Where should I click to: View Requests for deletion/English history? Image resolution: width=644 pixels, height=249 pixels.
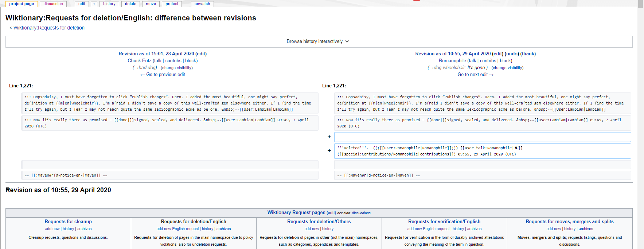click(207, 229)
